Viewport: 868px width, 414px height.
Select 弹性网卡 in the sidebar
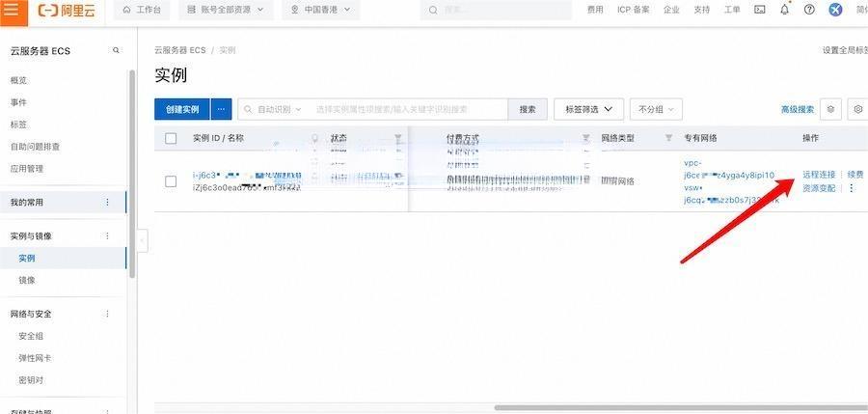35,358
